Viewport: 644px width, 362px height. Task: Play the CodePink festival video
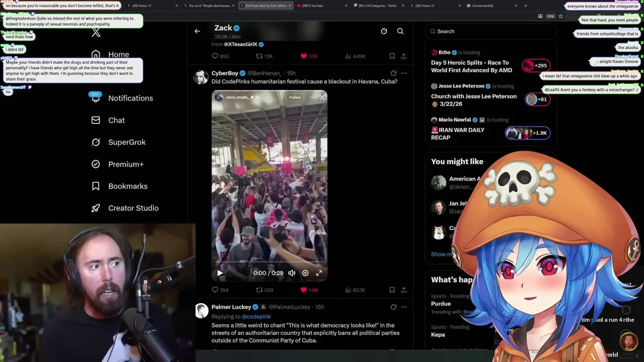tap(220, 273)
